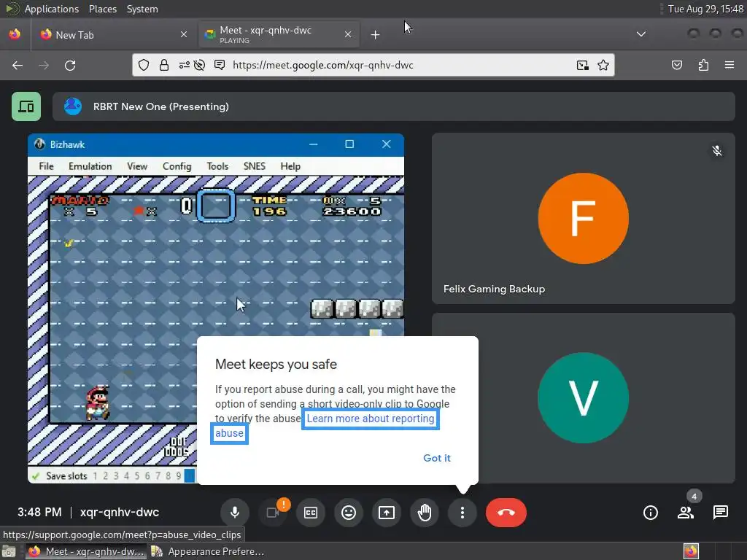Open the Applications menu
This screenshot has height=560, width=747.
tap(52, 9)
